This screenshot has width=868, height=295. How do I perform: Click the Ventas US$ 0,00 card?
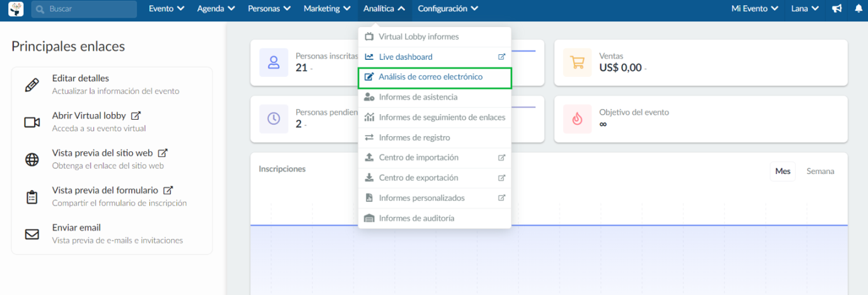coord(700,62)
